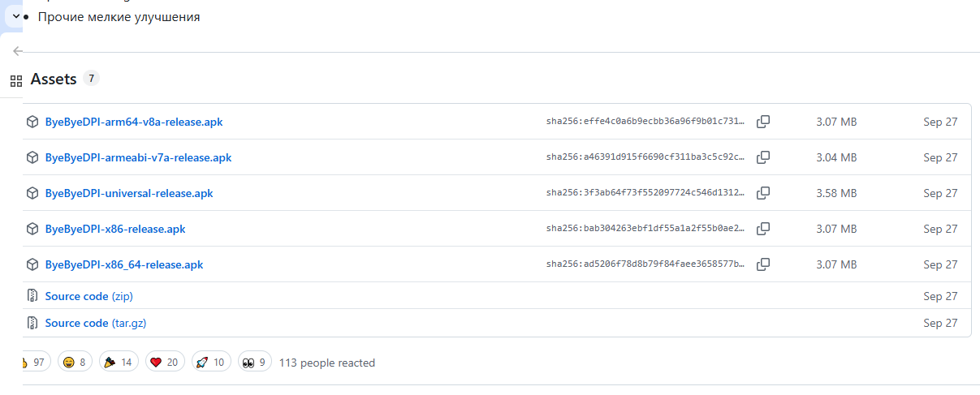Click the zip file icon beside Source code (zip)
The width and height of the screenshot is (980, 395).
coord(32,296)
